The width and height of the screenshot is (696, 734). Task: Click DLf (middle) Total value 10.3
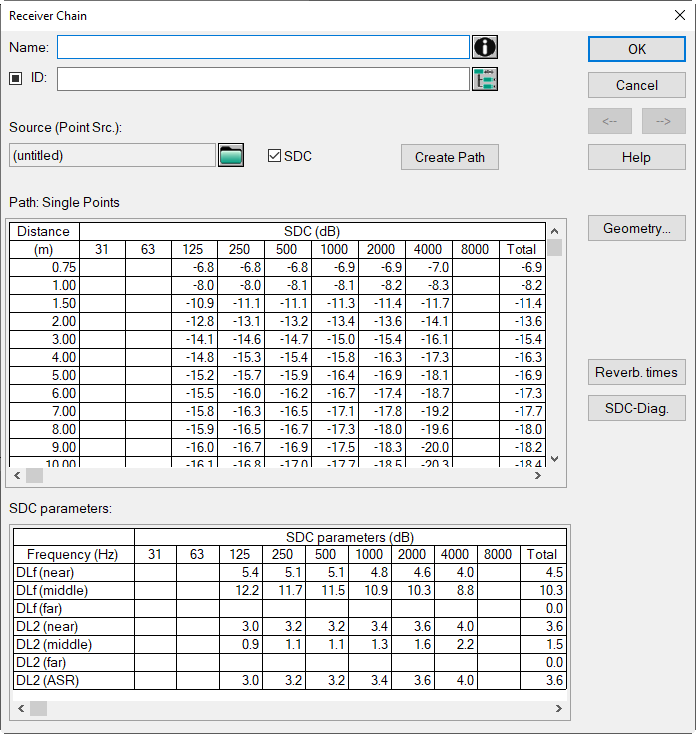coord(543,591)
